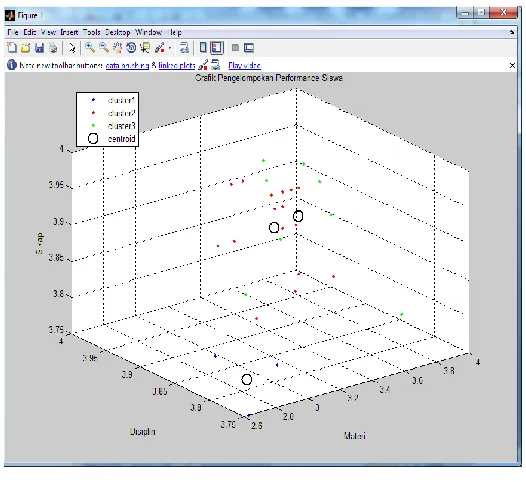Save the figure using the floppy disk icon
Viewport: 526px width, 482px height.
pyautogui.click(x=40, y=48)
